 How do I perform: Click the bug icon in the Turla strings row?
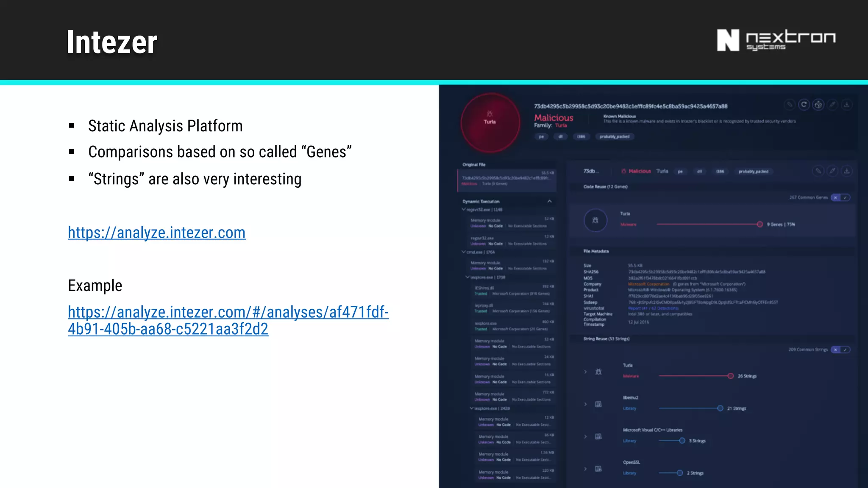598,372
